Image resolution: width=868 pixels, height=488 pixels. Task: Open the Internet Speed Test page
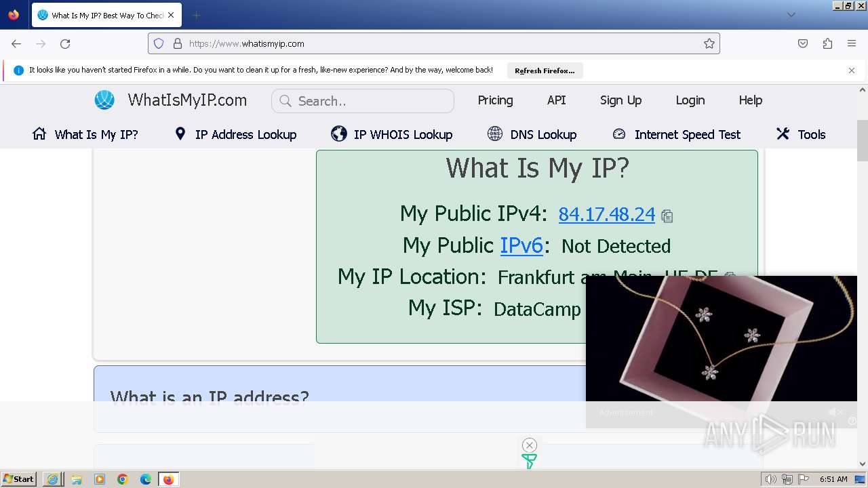click(x=688, y=134)
